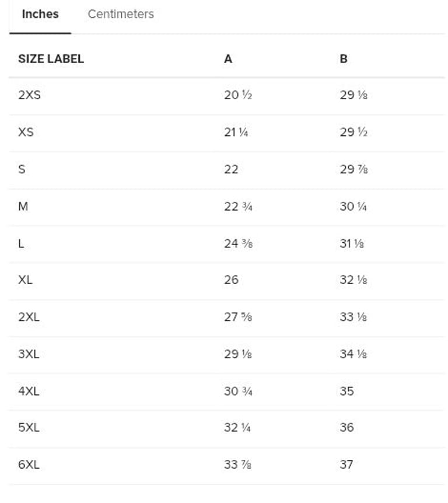Viewport: 448px width, 503px height.
Task: Click the column B header
Action: 344,59
